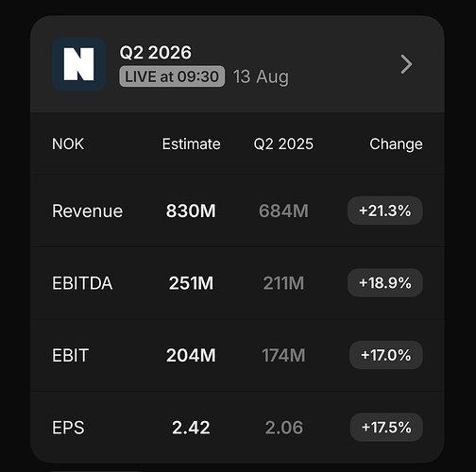Open the EBITDA row label
The width and height of the screenshot is (476, 472).
82,283
